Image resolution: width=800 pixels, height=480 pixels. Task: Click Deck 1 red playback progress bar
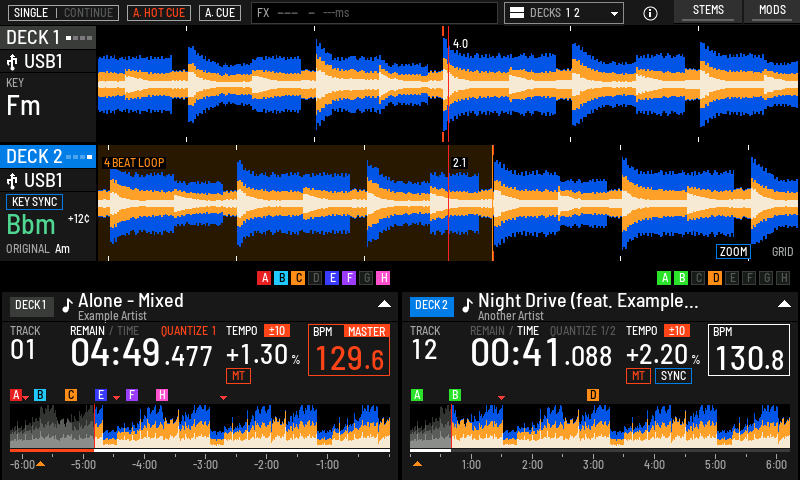point(52,450)
